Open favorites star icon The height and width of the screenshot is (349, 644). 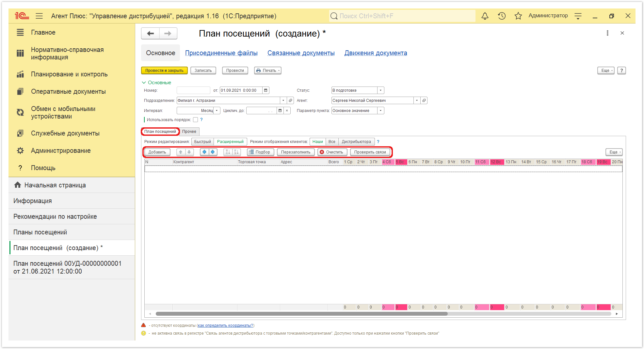[518, 16]
